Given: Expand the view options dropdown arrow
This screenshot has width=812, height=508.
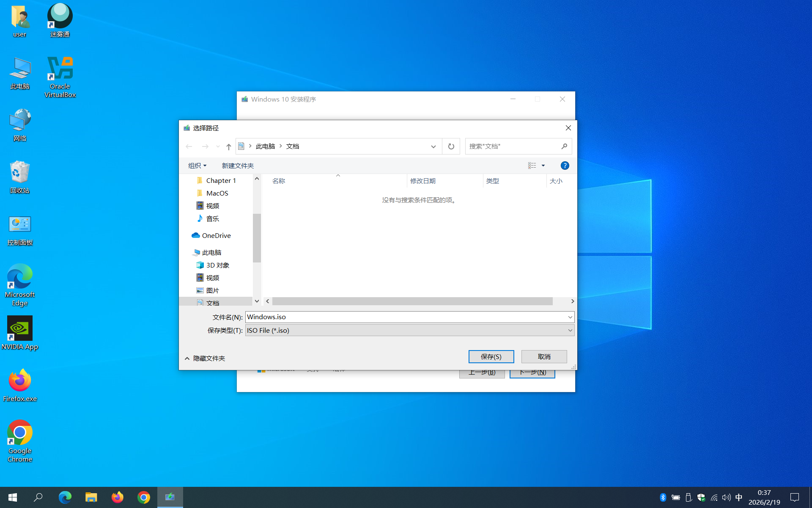Looking at the screenshot, I should [x=543, y=166].
